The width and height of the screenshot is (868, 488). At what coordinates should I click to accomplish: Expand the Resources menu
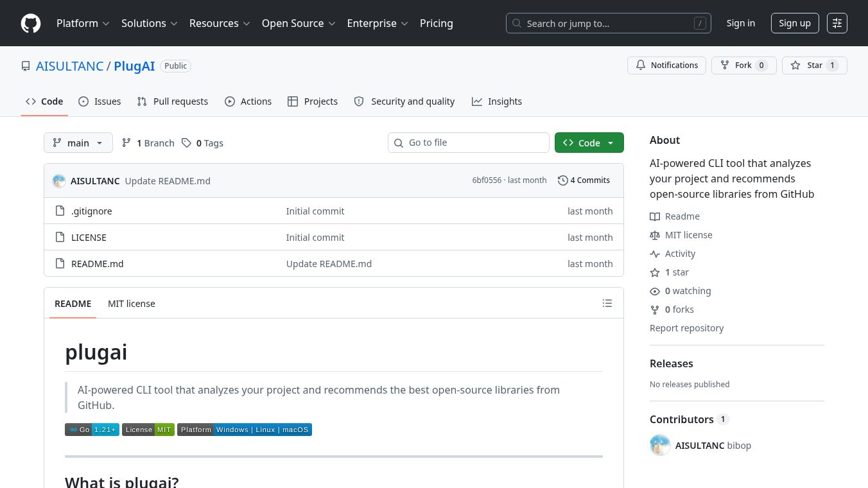[219, 23]
